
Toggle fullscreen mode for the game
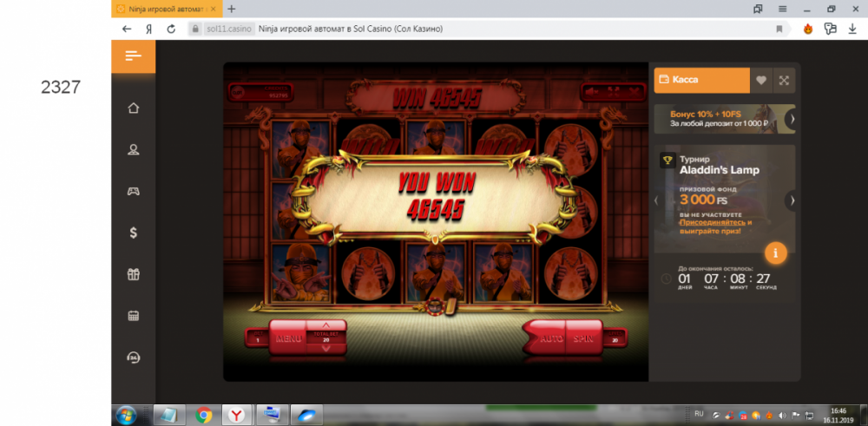point(784,80)
